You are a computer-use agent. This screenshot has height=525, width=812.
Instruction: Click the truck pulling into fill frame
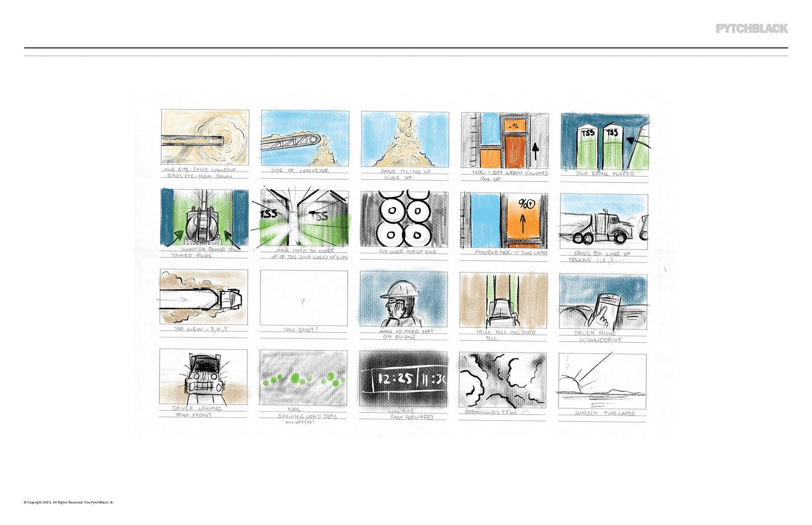pyautogui.click(x=503, y=300)
